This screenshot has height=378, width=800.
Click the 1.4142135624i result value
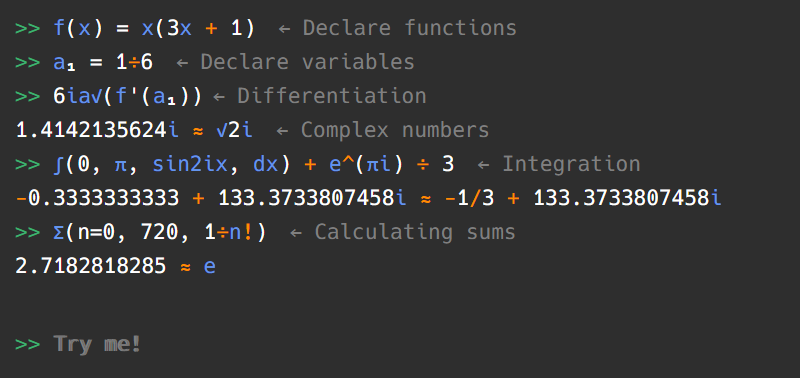(x=97, y=130)
